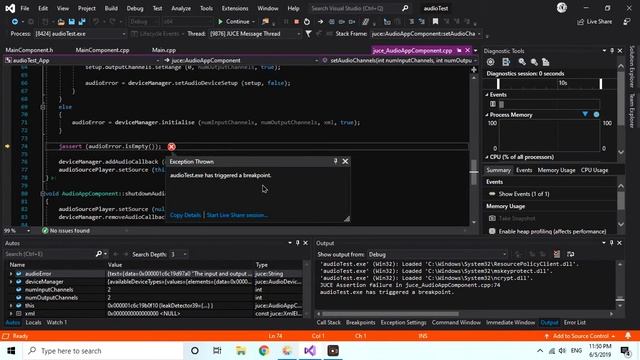Click Add to Source Control in status bar
This screenshot has width=640, height=360.
tap(580, 336)
